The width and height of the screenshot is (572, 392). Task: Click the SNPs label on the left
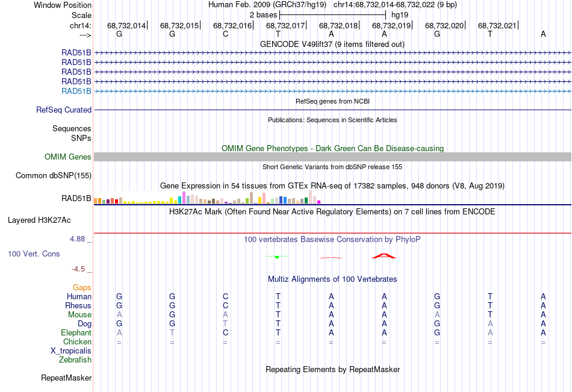pyautogui.click(x=81, y=138)
